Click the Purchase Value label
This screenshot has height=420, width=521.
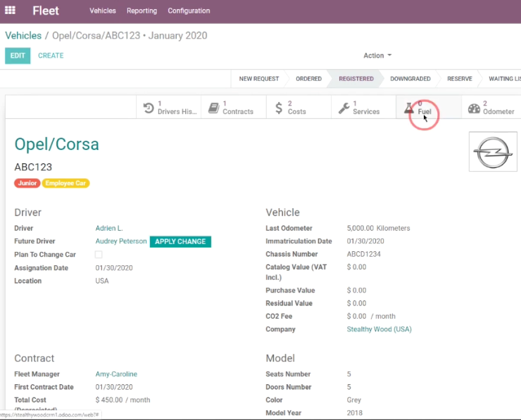click(290, 290)
